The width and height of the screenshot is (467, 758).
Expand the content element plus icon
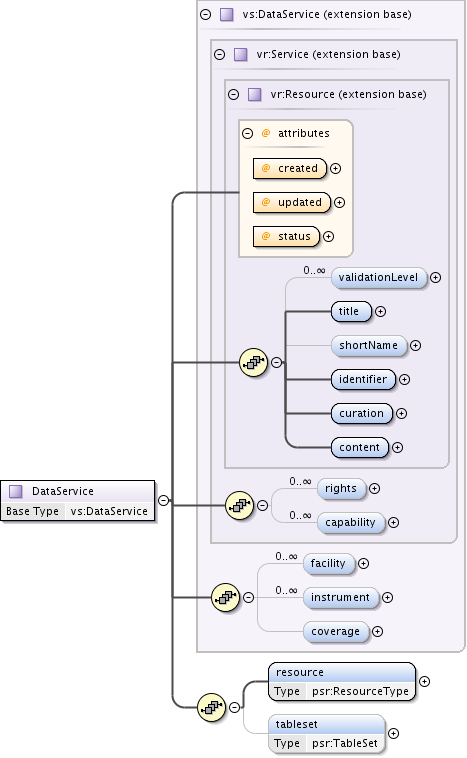397,448
